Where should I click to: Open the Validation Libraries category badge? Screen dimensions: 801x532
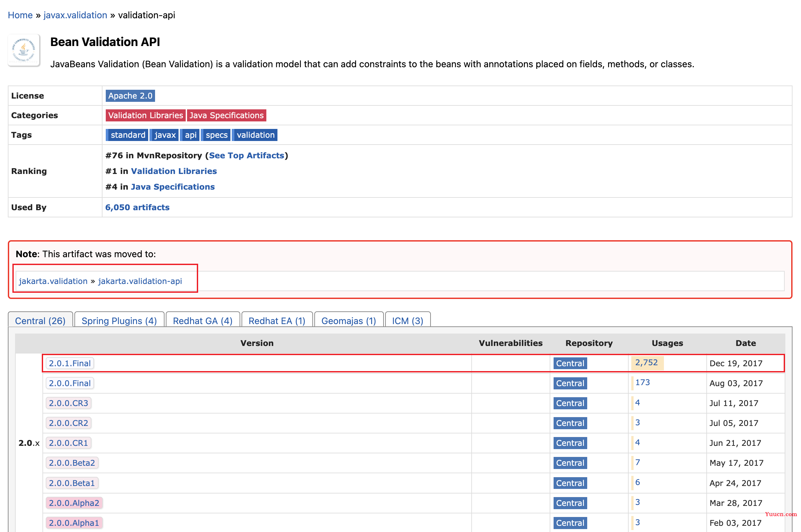[146, 115]
